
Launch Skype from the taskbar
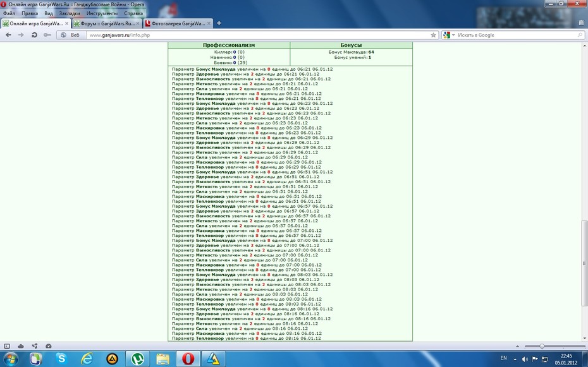[x=61, y=359]
